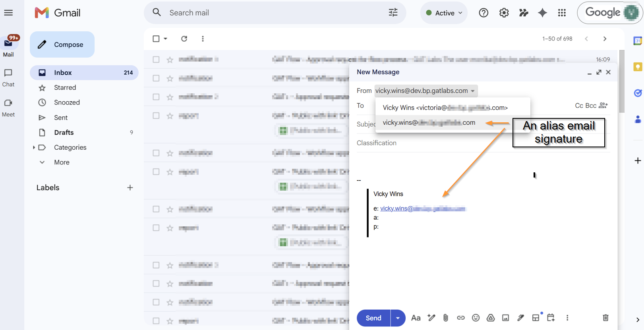Choose Vicky Wins victoria address option

click(453, 108)
